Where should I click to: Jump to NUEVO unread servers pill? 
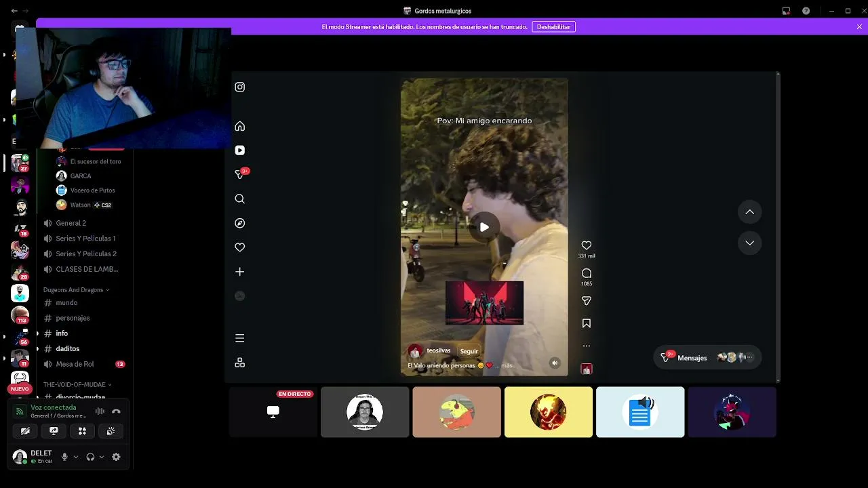20,389
